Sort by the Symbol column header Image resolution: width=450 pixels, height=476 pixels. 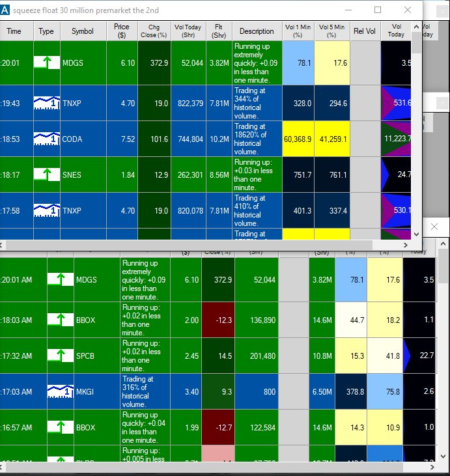point(83,31)
